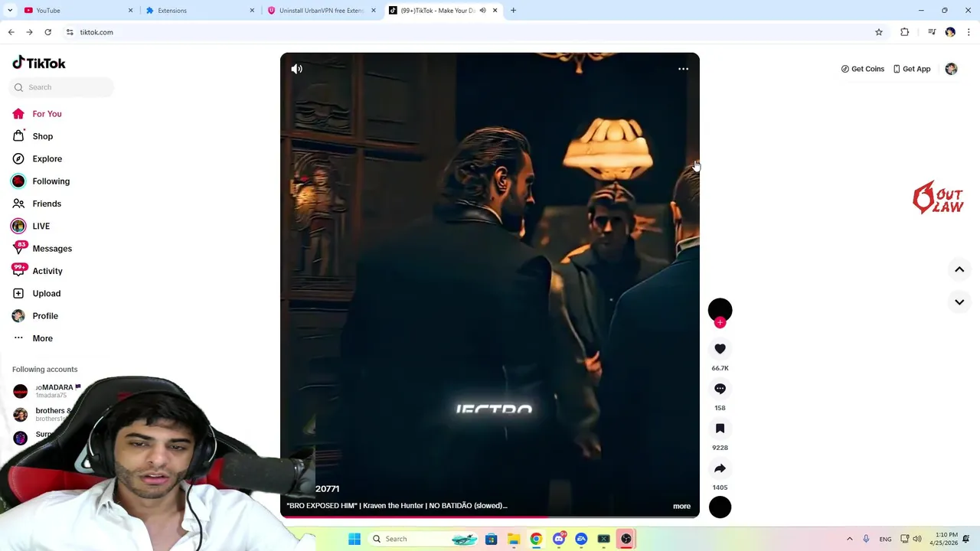Go to previous video with up chevron

(x=959, y=269)
